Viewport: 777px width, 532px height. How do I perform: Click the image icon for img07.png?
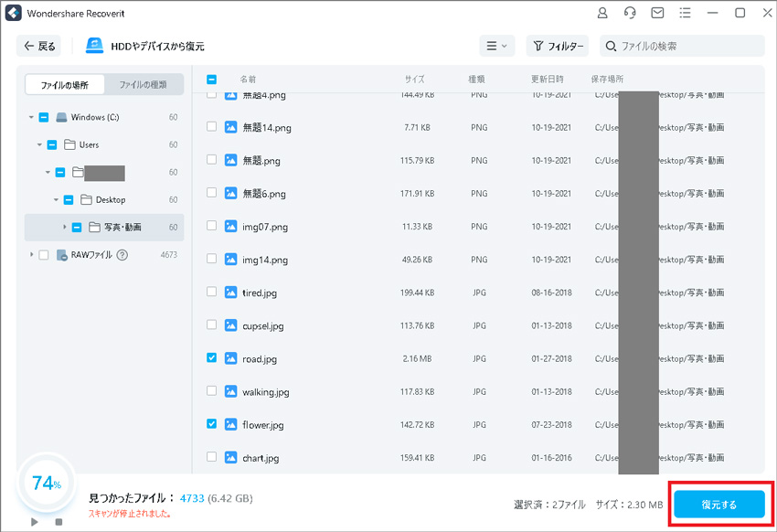pyautogui.click(x=231, y=227)
